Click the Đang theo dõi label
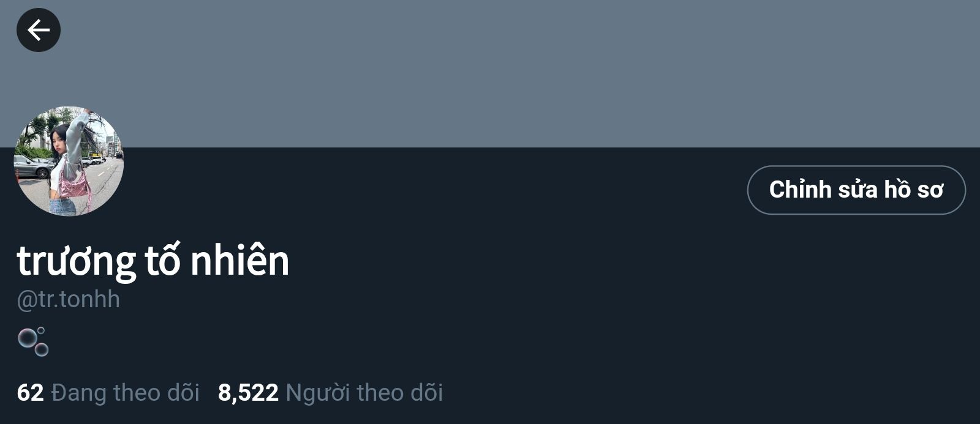 (x=126, y=393)
